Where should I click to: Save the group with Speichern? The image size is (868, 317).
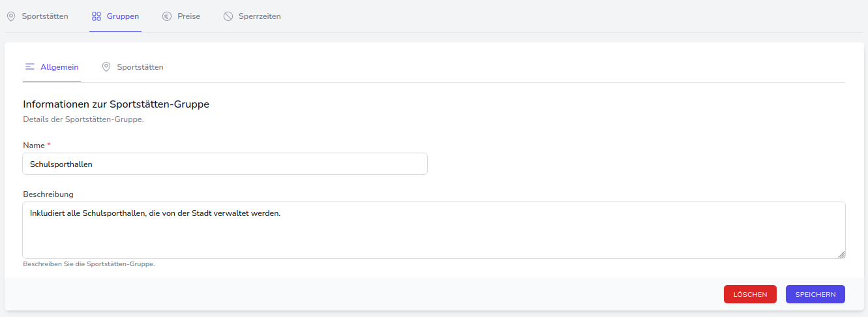click(x=815, y=295)
